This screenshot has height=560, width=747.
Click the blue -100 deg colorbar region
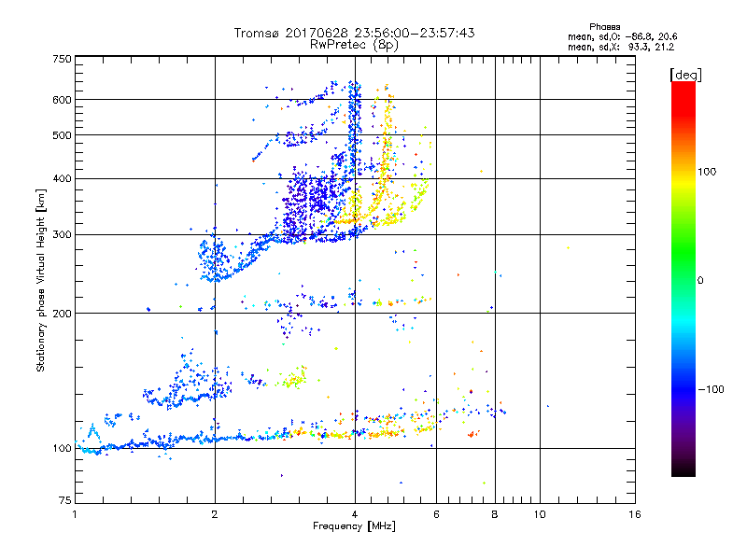tap(684, 388)
